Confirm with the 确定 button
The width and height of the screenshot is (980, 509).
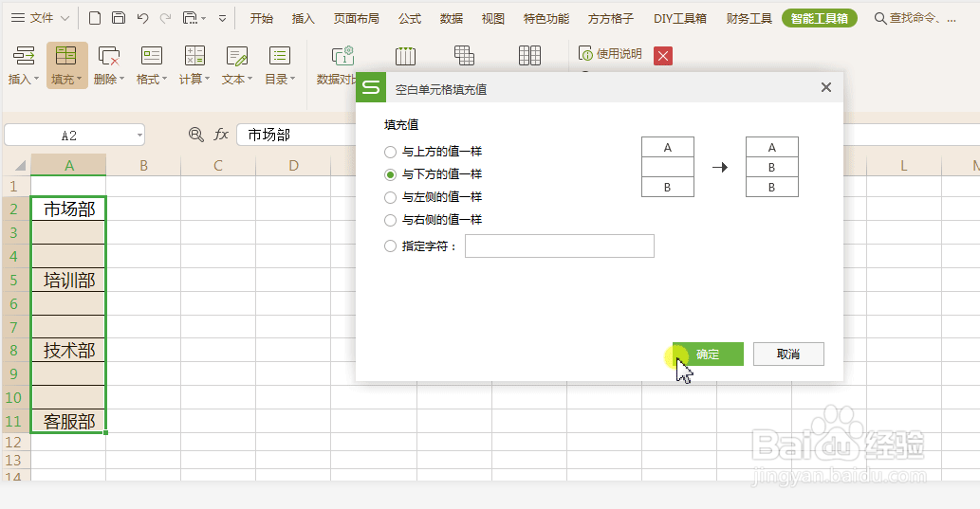tap(708, 354)
